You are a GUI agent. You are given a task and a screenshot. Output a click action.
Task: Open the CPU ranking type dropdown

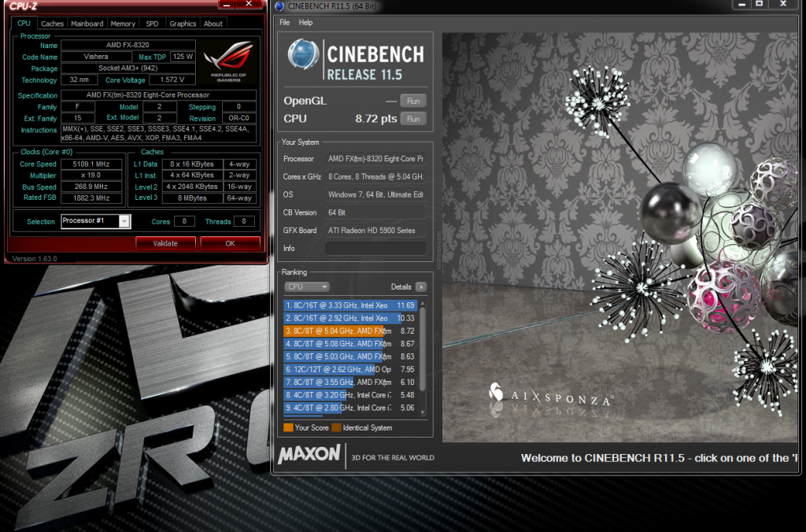[x=307, y=286]
